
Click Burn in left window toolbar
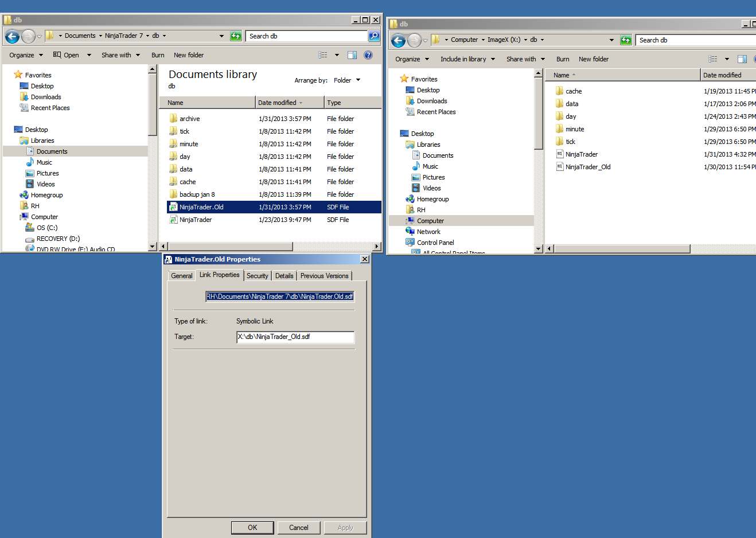[158, 55]
